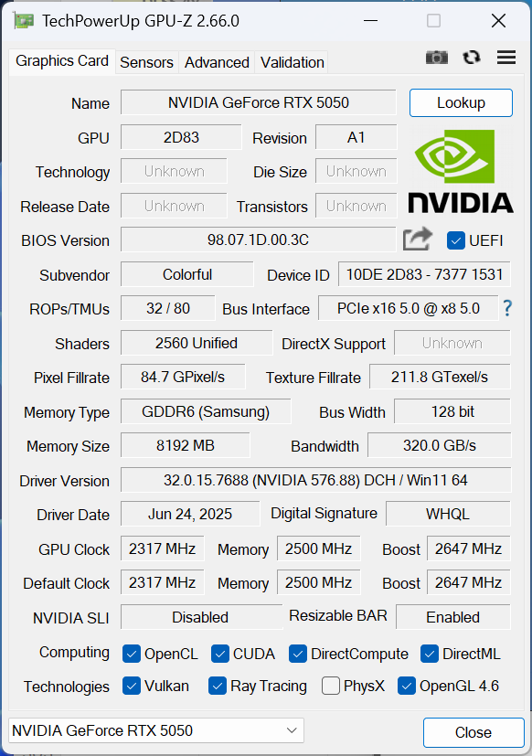Open the Advanced tab

[217, 62]
